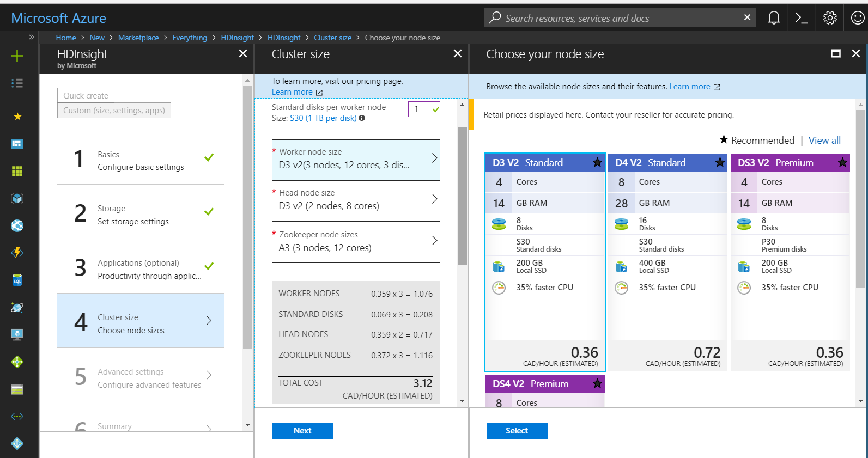Click the feedback smiley icon
This screenshot has height=458, width=868.
(x=858, y=18)
